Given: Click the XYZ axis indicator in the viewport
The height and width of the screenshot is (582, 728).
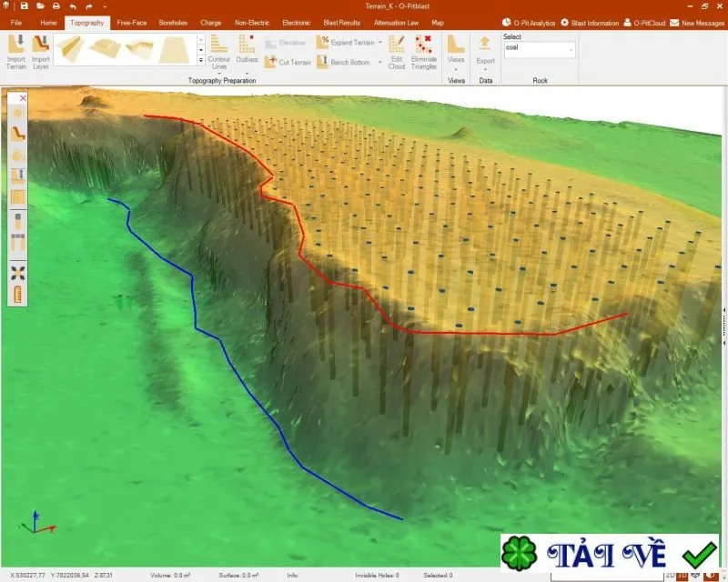Looking at the screenshot, I should (x=36, y=523).
